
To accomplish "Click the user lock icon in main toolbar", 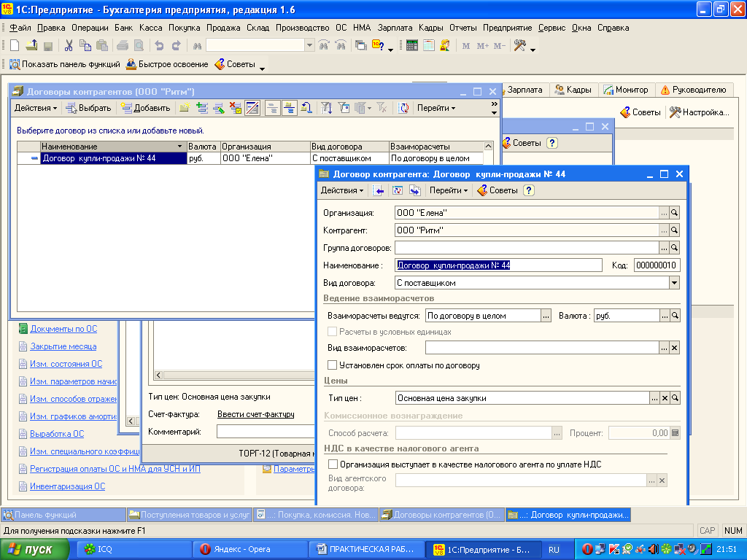I will point(445,46).
